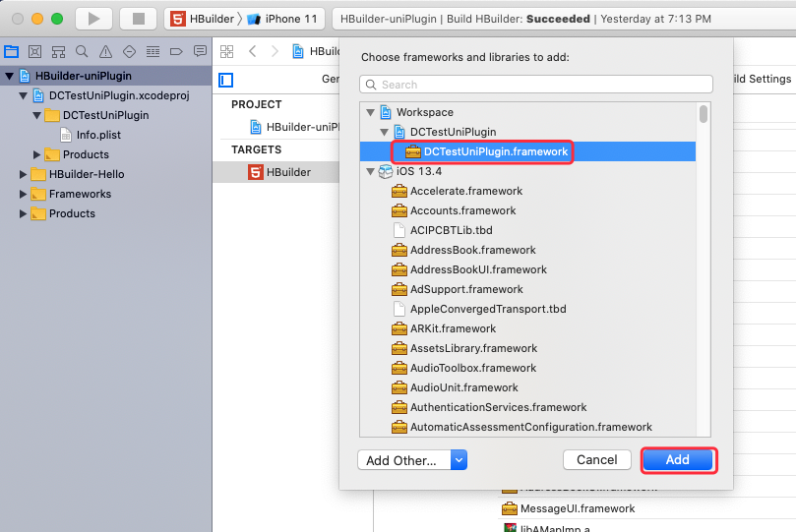Select DCTestUniPlugin.xcodeproj in the navigator
This screenshot has width=796, height=532.
tap(119, 95)
